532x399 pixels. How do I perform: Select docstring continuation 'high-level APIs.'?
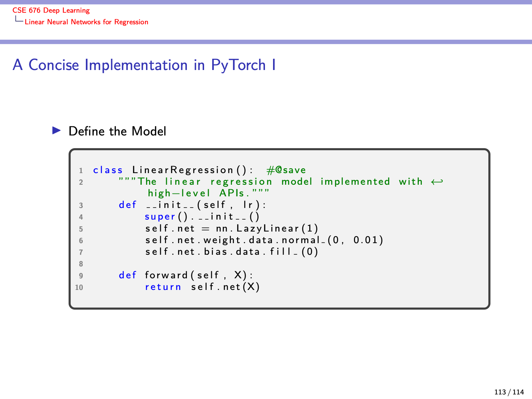click(x=209, y=193)
